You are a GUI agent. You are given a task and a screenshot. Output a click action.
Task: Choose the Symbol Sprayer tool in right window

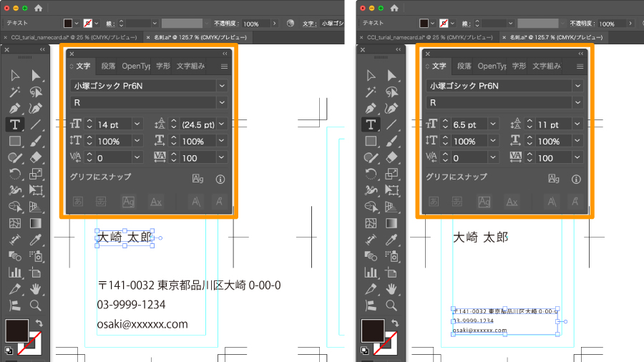point(391,256)
